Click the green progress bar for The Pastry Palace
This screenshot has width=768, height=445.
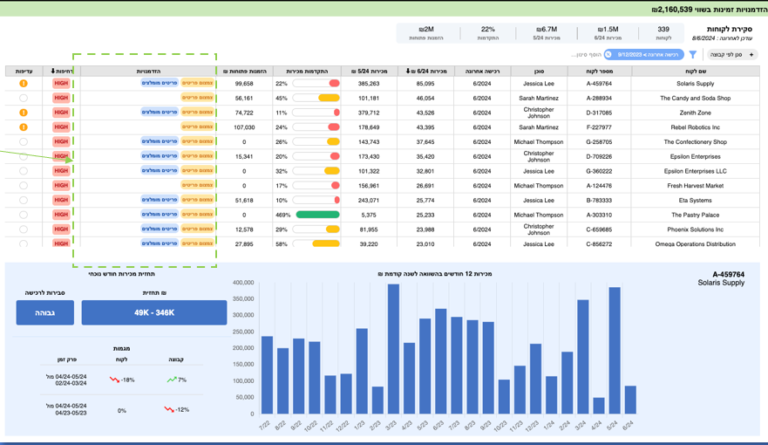pos(317,214)
